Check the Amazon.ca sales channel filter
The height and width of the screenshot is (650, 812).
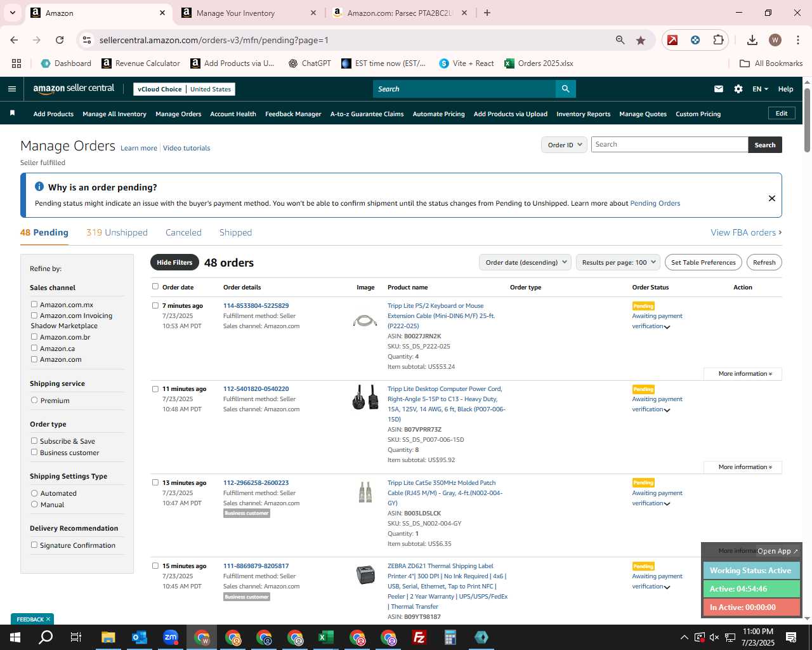pos(34,348)
